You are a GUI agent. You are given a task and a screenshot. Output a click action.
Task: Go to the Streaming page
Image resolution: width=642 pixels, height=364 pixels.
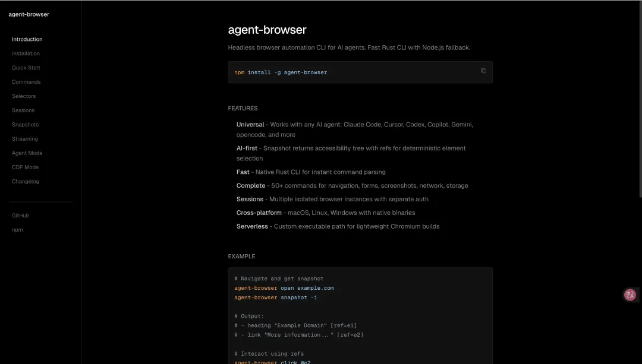(x=25, y=139)
